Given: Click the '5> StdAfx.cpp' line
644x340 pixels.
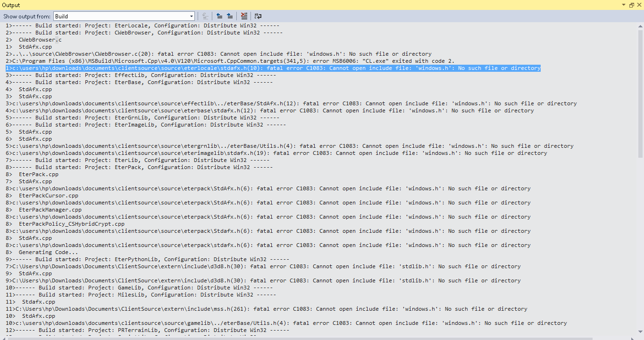Looking at the screenshot, I should [29, 132].
